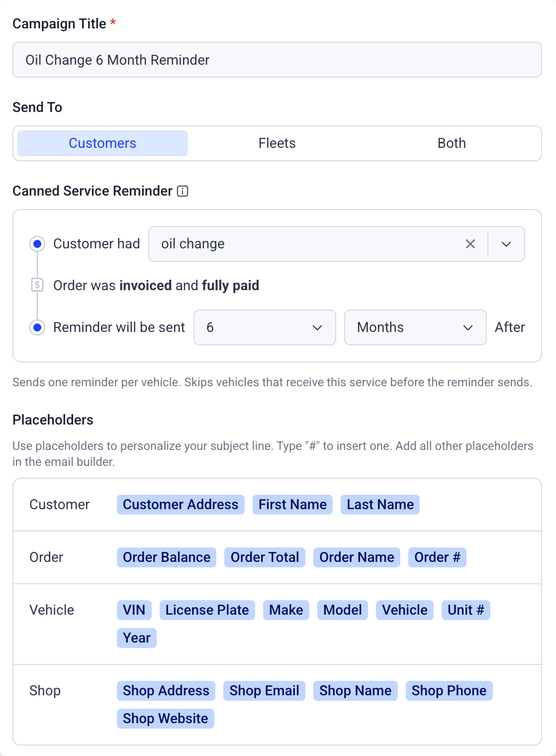Screen dimensions: 556x756
Task: Open the service dropdown chevron
Action: [x=506, y=244]
